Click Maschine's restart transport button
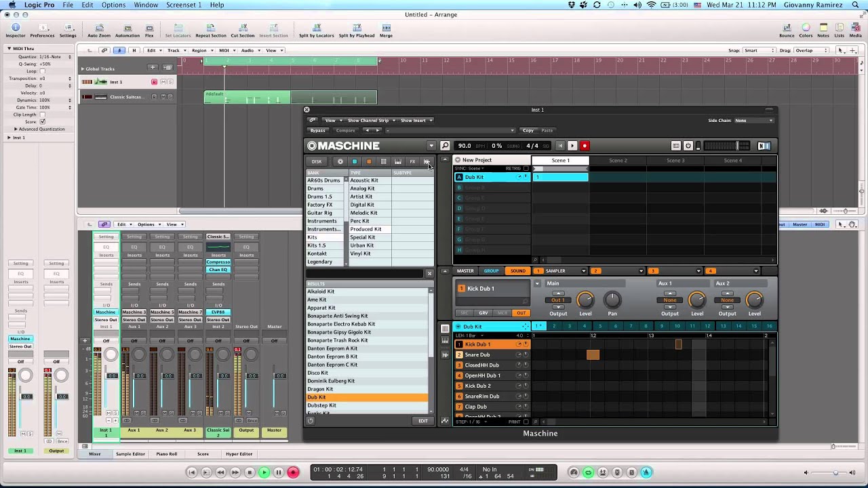The height and width of the screenshot is (488, 868). point(559,146)
